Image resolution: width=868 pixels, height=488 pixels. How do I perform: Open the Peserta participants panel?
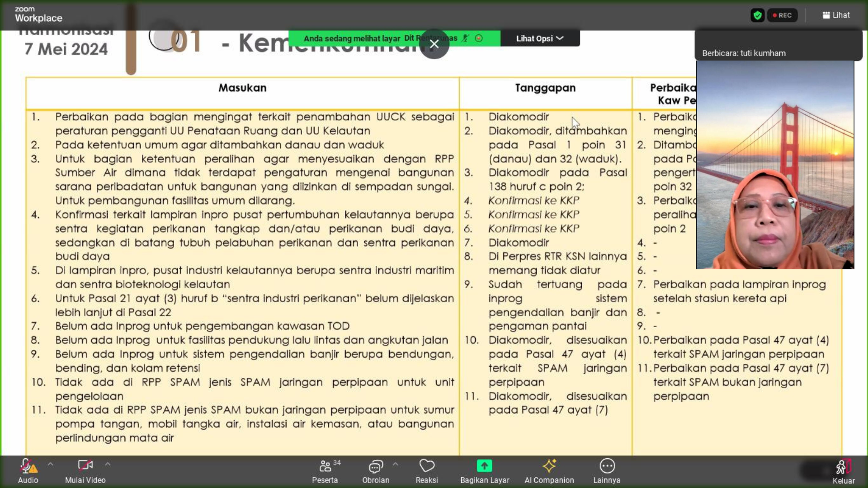[325, 471]
